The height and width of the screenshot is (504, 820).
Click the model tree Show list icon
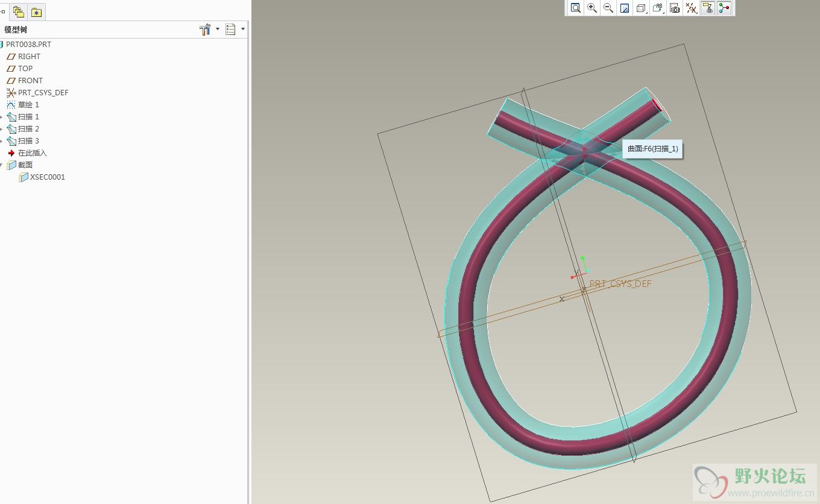[230, 30]
